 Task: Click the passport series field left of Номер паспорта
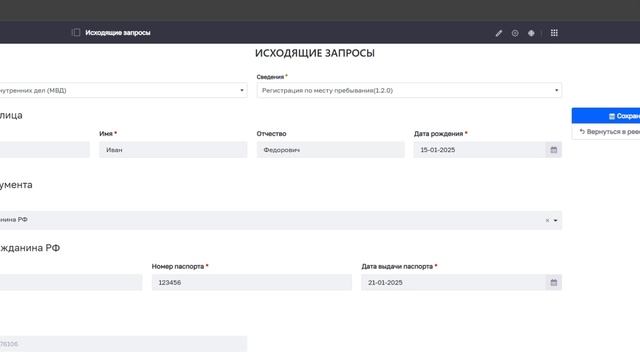(x=71, y=282)
